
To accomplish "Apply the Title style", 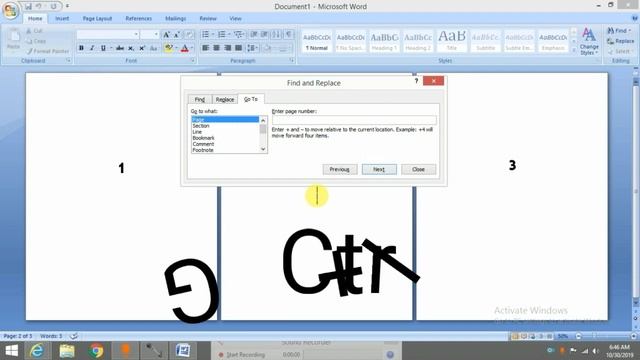I will pos(451,42).
